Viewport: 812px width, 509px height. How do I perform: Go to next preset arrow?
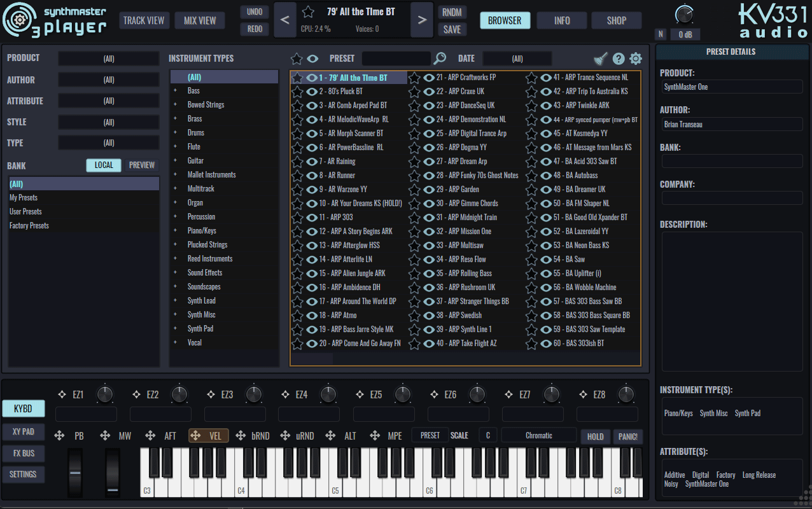point(422,20)
